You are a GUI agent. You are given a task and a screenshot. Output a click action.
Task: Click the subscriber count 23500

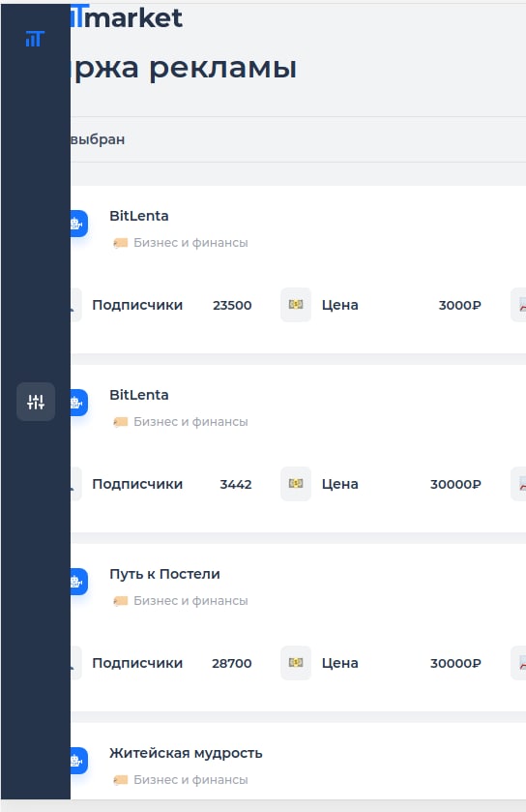tap(232, 305)
